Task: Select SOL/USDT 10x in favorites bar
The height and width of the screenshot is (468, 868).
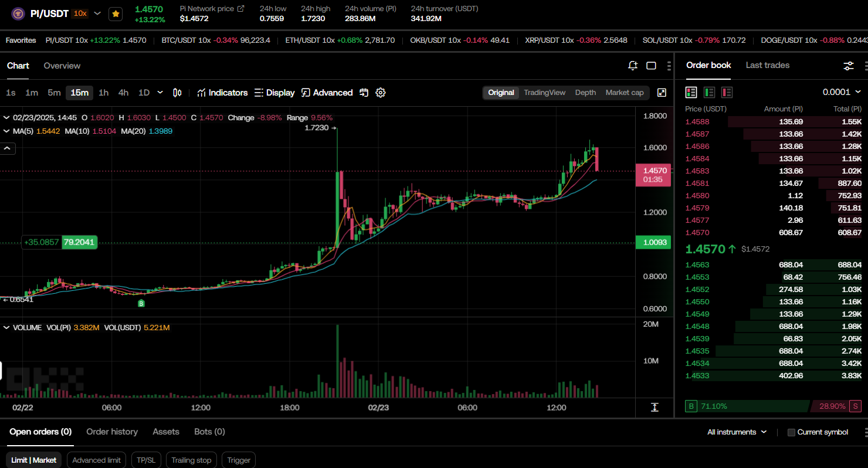Action: coord(694,40)
